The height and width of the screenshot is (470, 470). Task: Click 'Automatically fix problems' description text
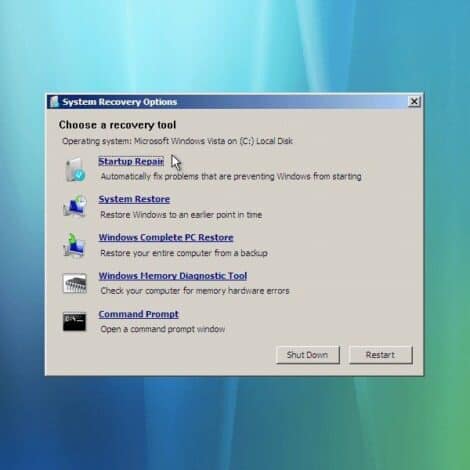(x=231, y=176)
